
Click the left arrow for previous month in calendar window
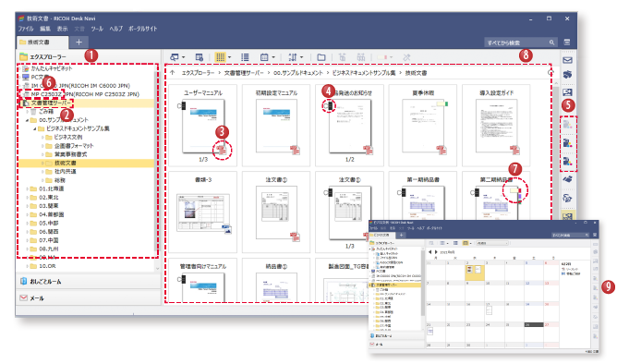(429, 252)
